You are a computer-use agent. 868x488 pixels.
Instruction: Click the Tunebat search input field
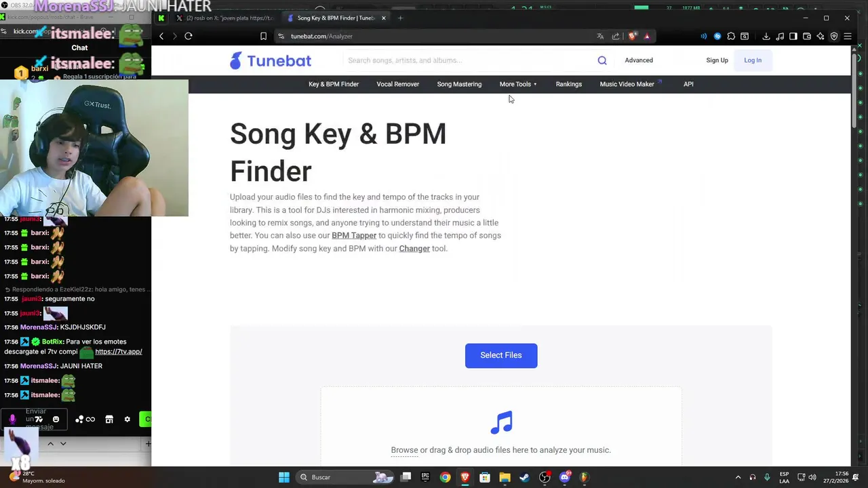[x=468, y=60]
